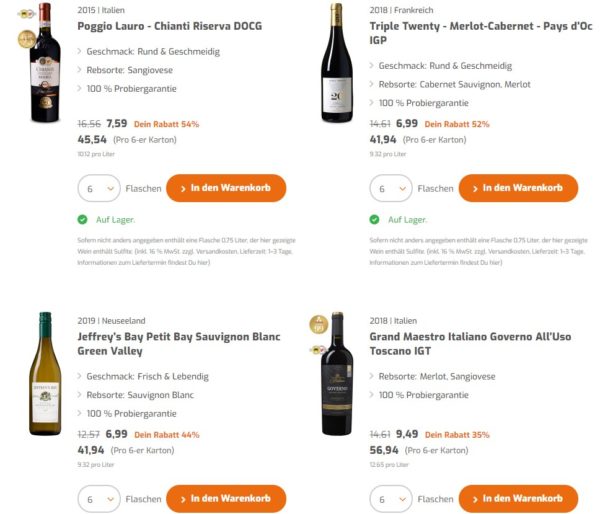Open the quantity dropdown for Triple Twenty Merlot-Cabernet
The height and width of the screenshot is (514, 600).
coord(389,188)
